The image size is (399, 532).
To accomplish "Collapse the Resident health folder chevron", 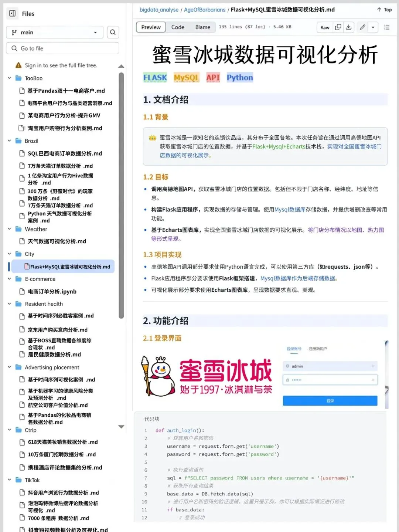I will point(10,304).
